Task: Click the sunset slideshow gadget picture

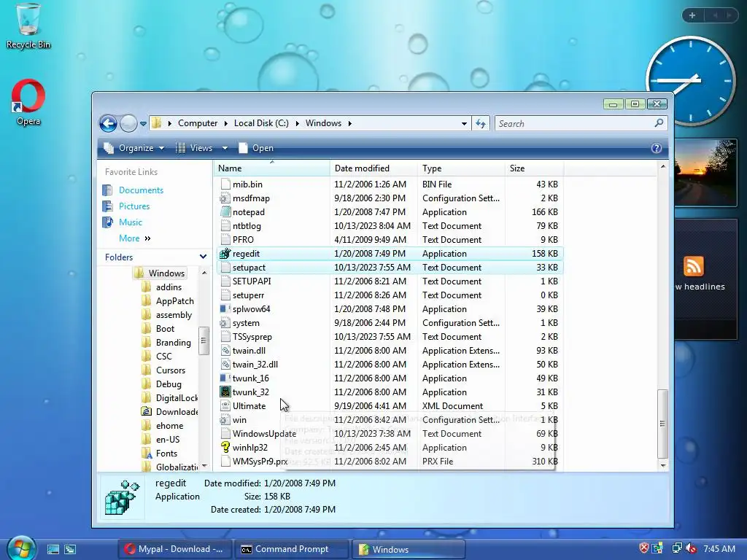Action: click(x=706, y=174)
